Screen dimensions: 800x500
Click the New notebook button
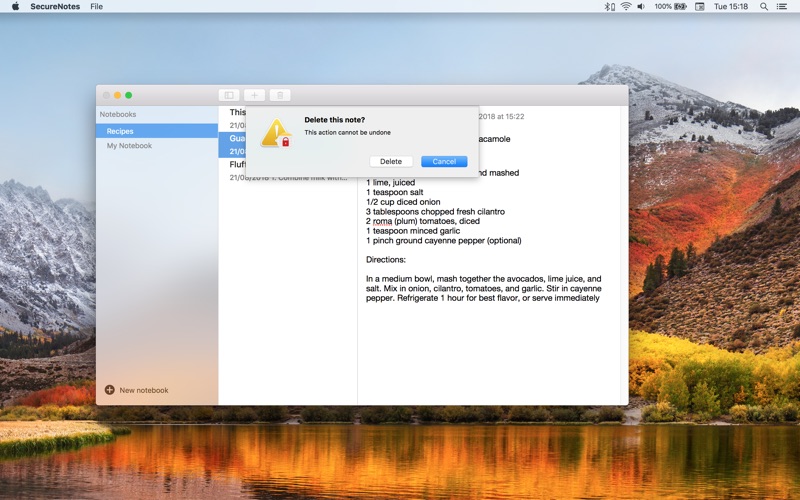137,390
